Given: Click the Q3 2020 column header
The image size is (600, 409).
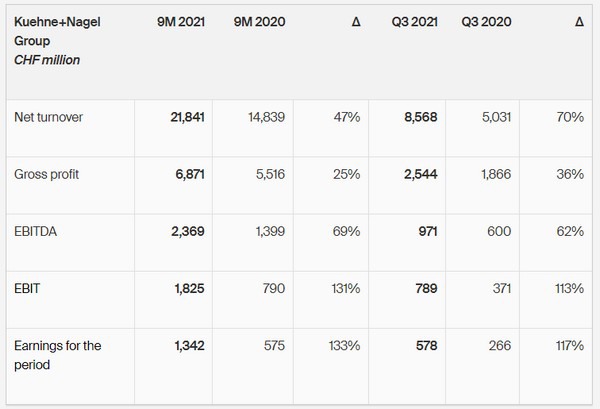Looking at the screenshot, I should coord(489,20).
